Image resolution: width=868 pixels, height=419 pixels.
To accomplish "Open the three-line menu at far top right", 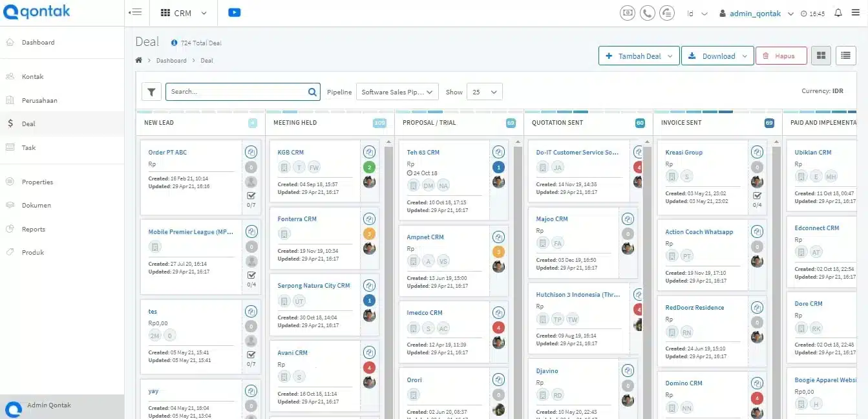I will pos(856,13).
